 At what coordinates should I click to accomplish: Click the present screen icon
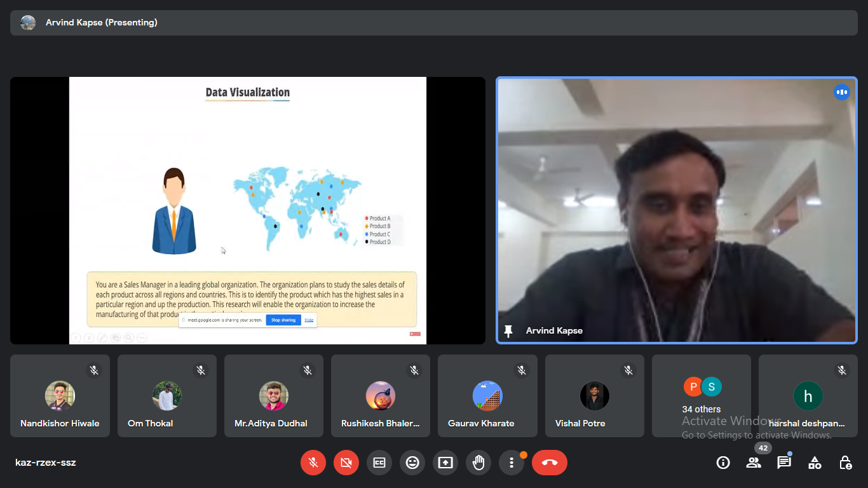tap(445, 463)
